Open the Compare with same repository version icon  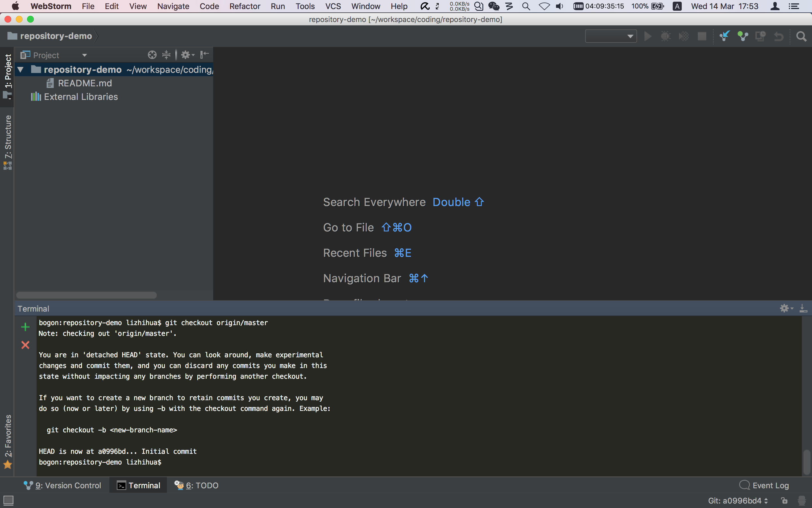pyautogui.click(x=760, y=36)
